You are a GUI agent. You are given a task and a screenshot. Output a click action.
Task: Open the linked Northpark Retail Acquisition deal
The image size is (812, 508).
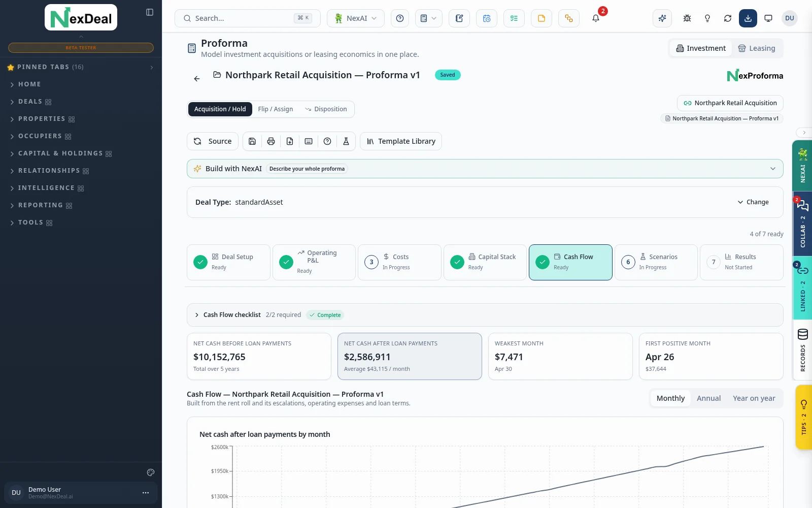(730, 103)
